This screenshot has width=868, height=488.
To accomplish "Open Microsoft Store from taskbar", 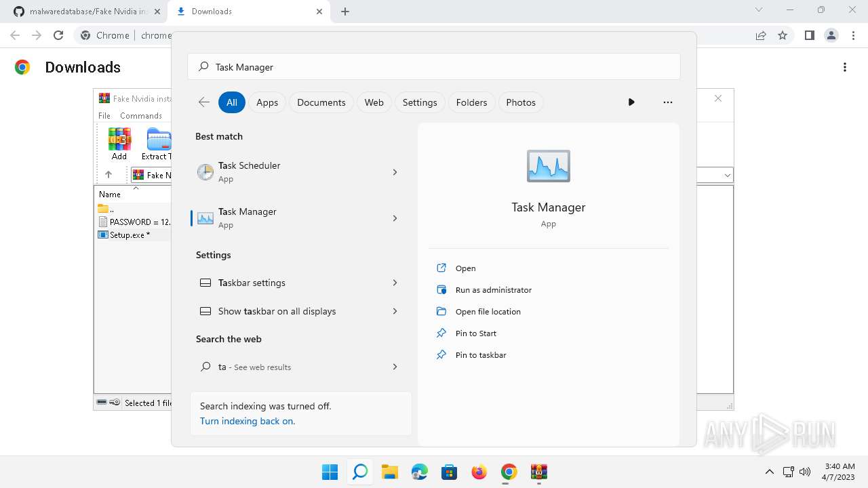I will click(449, 472).
